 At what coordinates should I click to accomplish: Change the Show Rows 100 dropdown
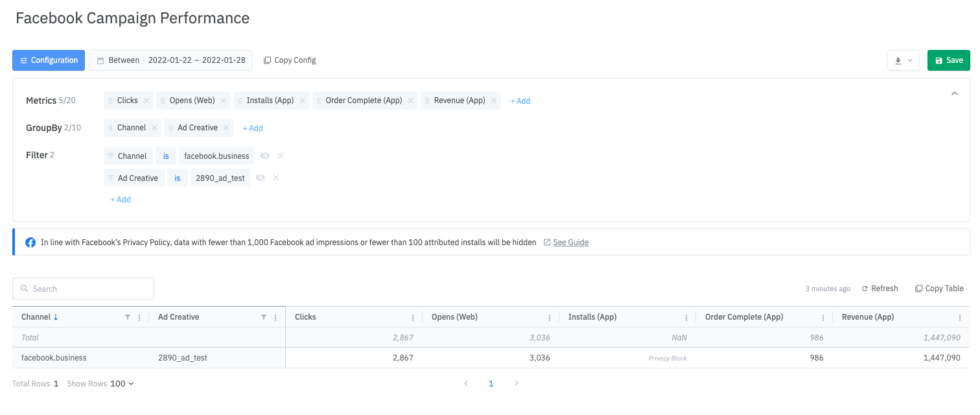[122, 384]
